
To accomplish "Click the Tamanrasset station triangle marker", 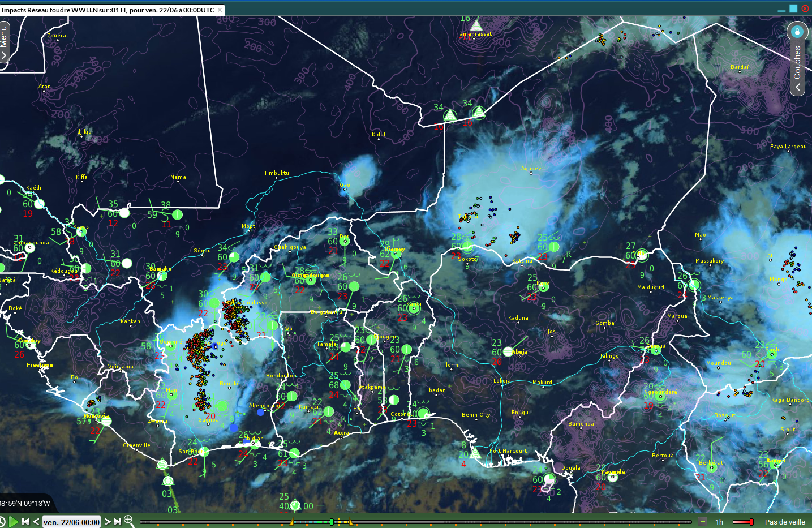I will point(476,25).
